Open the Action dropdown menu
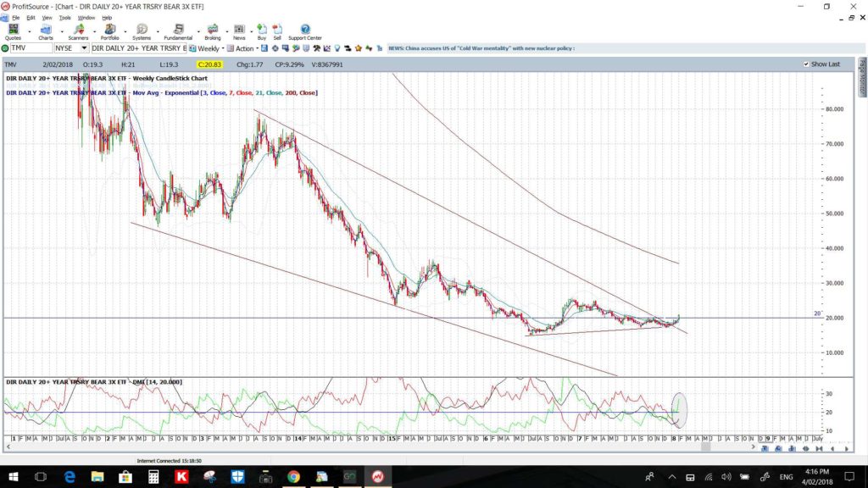The width and height of the screenshot is (868, 488). (244, 48)
